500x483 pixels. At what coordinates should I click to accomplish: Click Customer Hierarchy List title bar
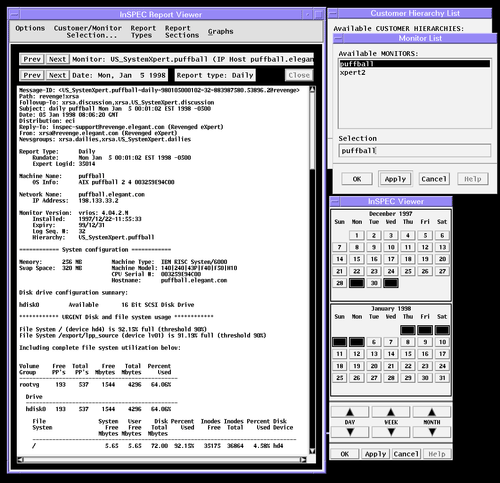[x=415, y=14]
